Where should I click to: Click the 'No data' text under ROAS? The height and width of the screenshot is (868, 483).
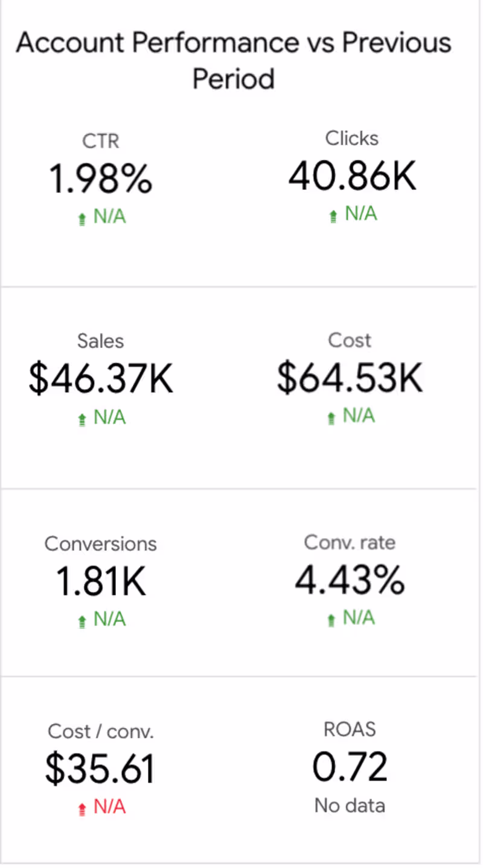(350, 805)
